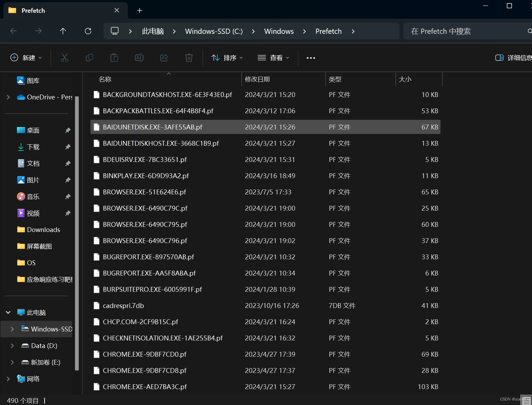The width and height of the screenshot is (532, 405).
Task: Open the 查看 View dropdown
Action: 273,58
